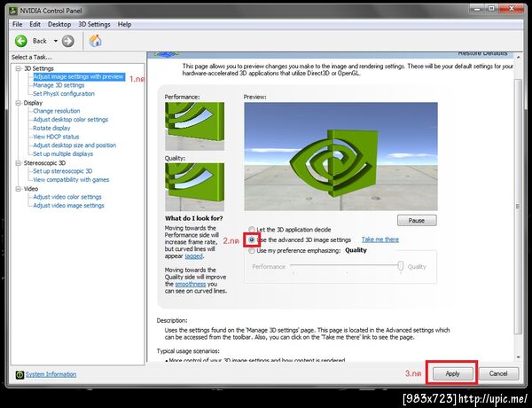Click the Back button label text

tap(39, 41)
